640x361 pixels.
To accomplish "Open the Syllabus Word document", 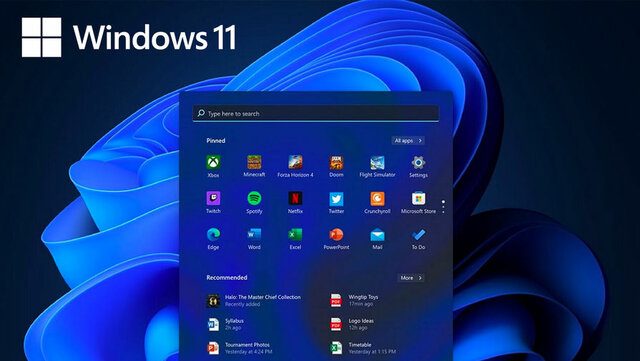I will pos(225,324).
